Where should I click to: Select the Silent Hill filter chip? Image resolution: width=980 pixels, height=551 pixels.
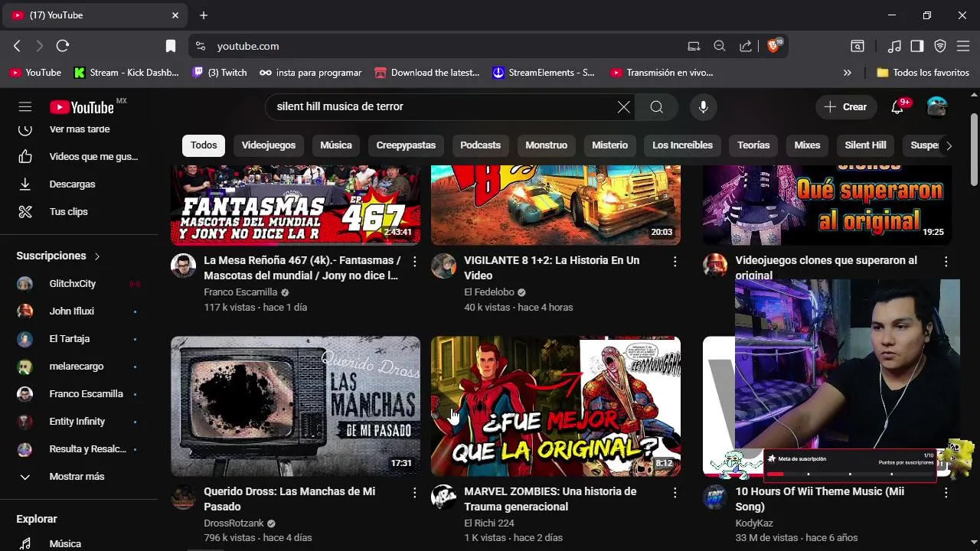click(x=865, y=145)
